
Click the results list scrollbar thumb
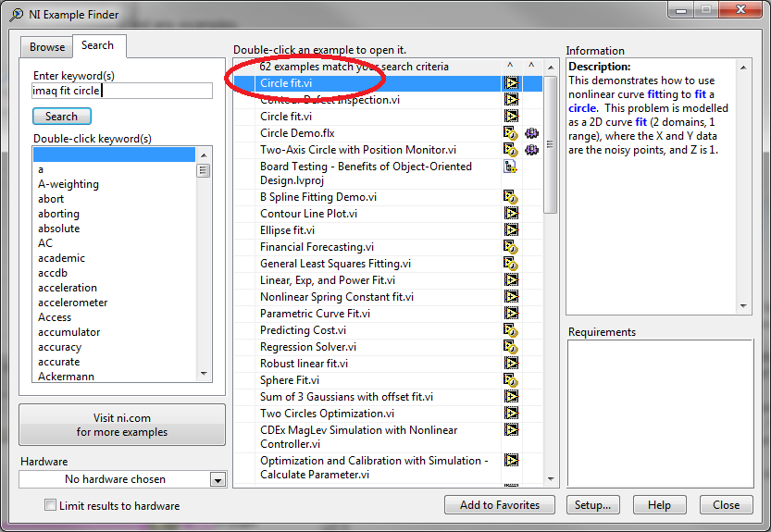pyautogui.click(x=550, y=144)
